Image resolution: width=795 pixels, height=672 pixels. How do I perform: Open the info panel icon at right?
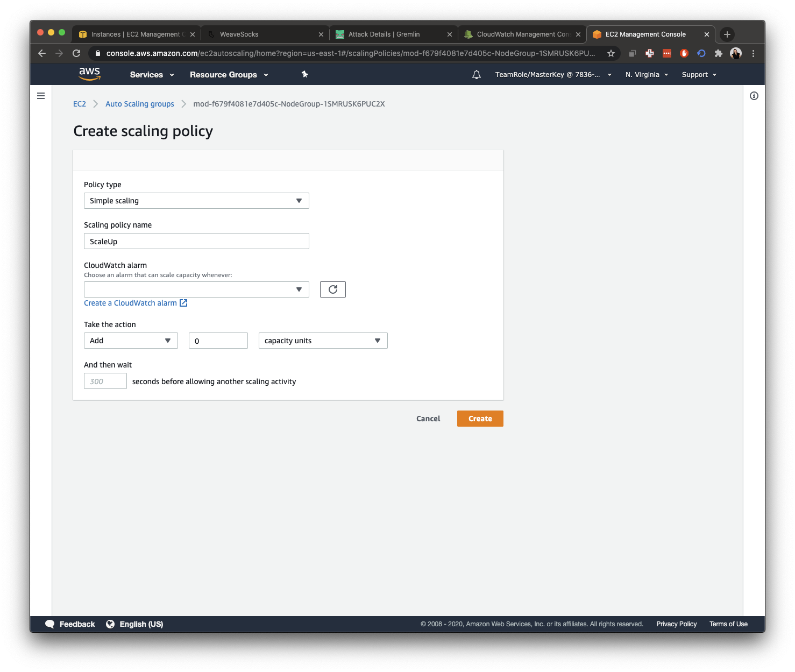pos(754,96)
